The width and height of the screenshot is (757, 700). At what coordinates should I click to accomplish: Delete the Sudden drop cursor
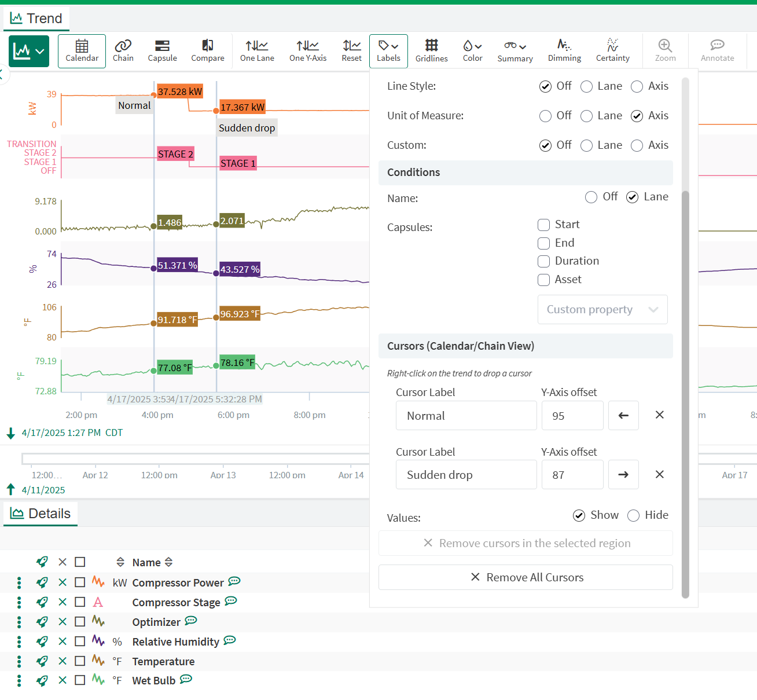click(x=659, y=475)
